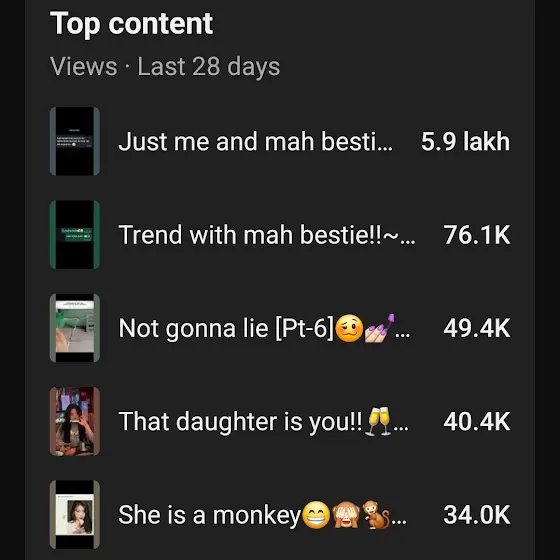Select the 'She is a monkey' title
560x560 pixels.
[262, 515]
